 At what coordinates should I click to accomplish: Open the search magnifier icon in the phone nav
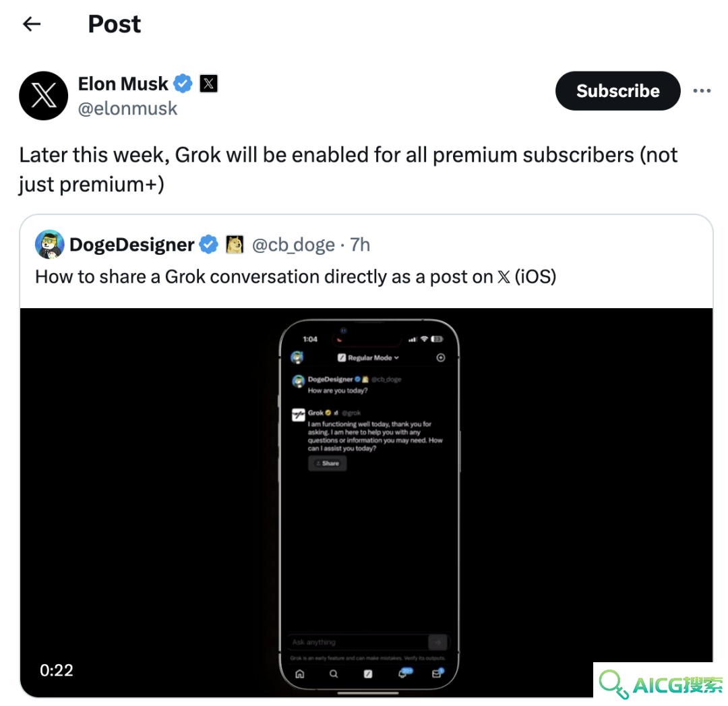[334, 674]
